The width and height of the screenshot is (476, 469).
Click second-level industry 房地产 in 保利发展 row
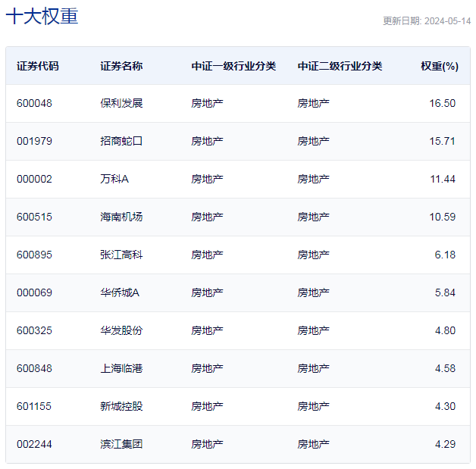click(313, 103)
